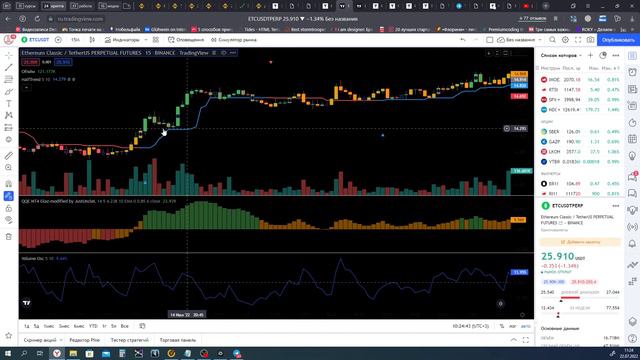Click the blue Опубликовать button
The height and width of the screenshot is (360, 640).
(x=618, y=40)
